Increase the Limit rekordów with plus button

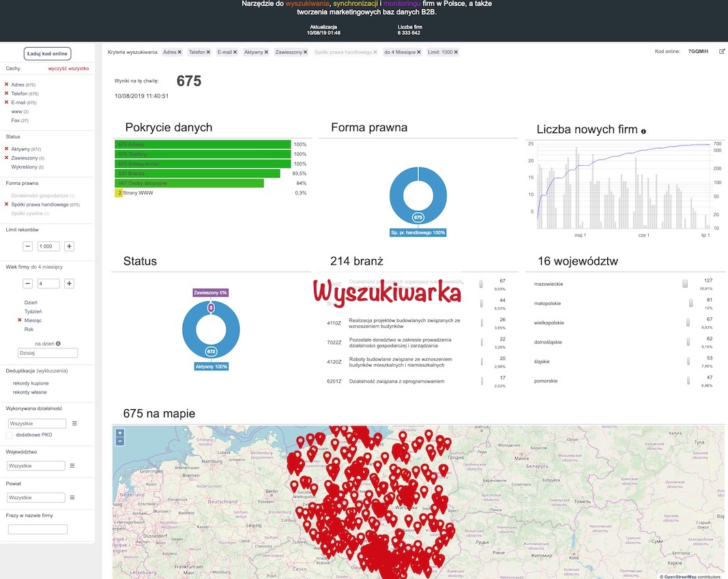(x=70, y=246)
